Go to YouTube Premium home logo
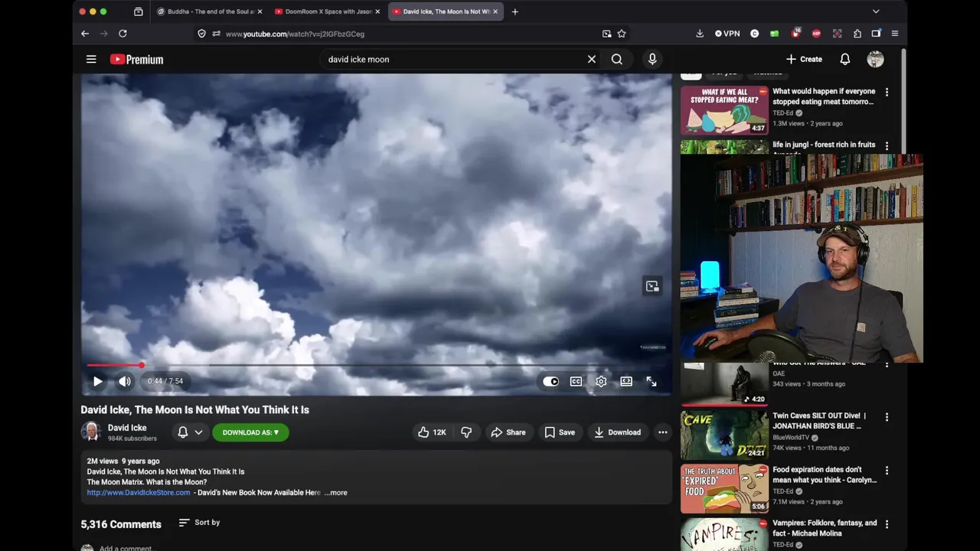 click(x=136, y=59)
